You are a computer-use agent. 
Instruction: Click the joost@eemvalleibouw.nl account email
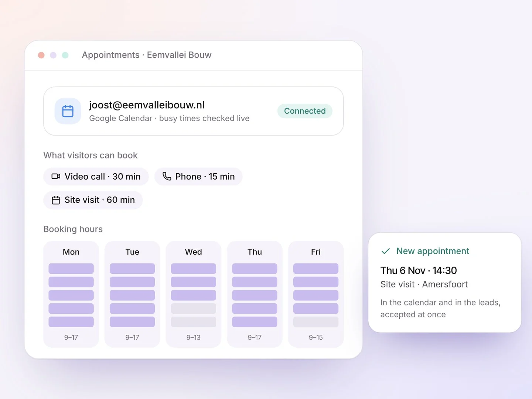pyautogui.click(x=147, y=105)
